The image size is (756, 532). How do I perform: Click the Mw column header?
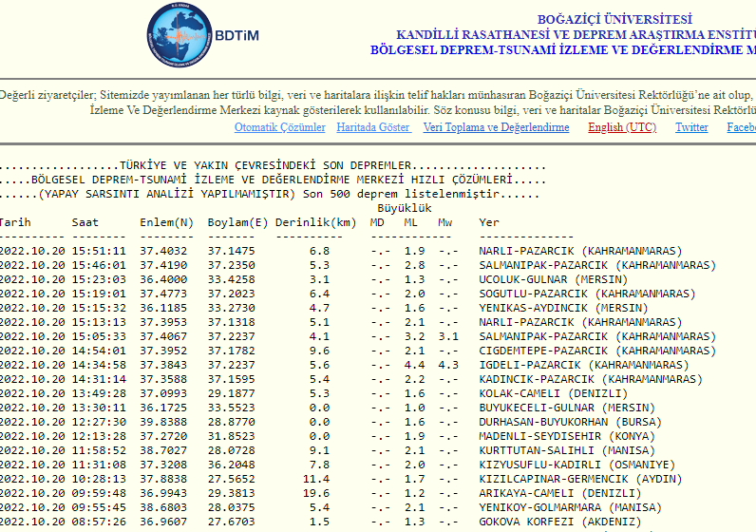pos(445,222)
